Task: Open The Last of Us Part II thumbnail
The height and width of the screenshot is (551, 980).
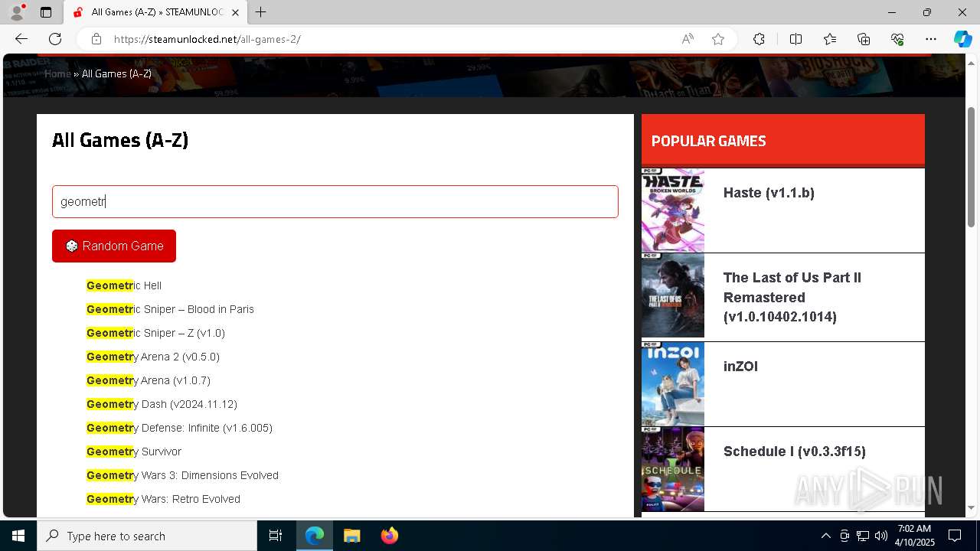Action: 673,295
